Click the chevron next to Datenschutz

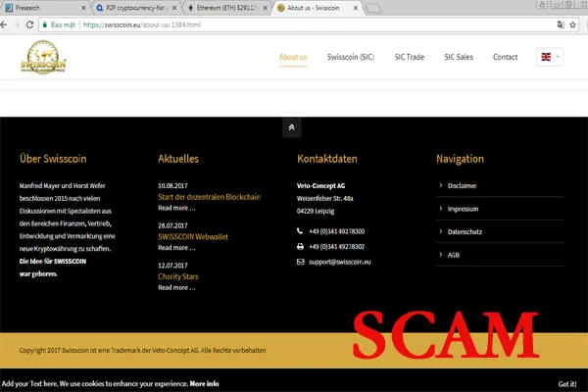441,231
